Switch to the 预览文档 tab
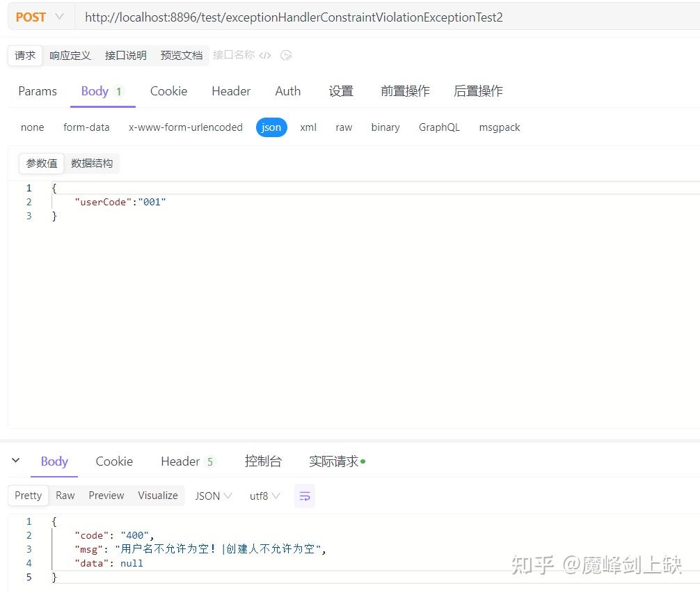This screenshot has height=593, width=700. click(x=181, y=56)
